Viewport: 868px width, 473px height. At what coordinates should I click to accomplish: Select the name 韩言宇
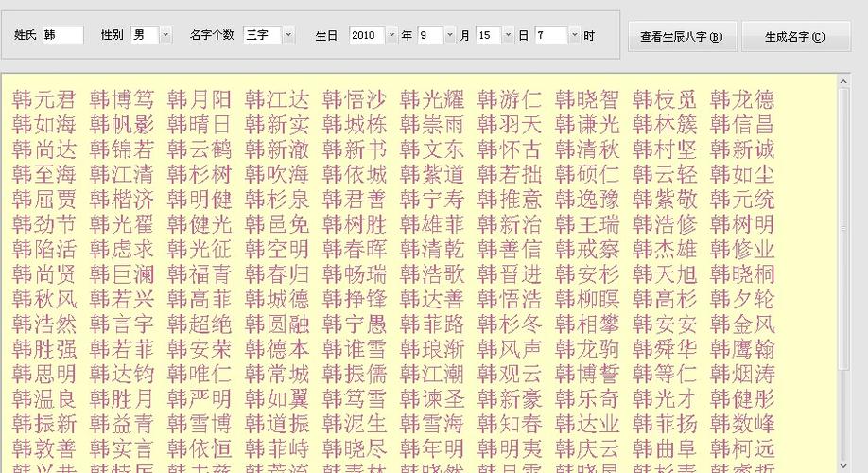121,324
